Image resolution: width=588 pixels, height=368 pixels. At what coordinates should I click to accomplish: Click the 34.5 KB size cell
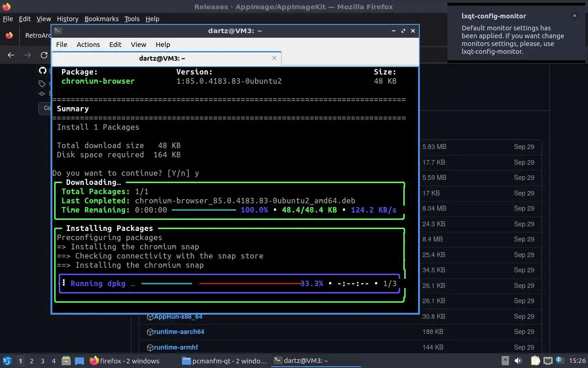click(434, 270)
